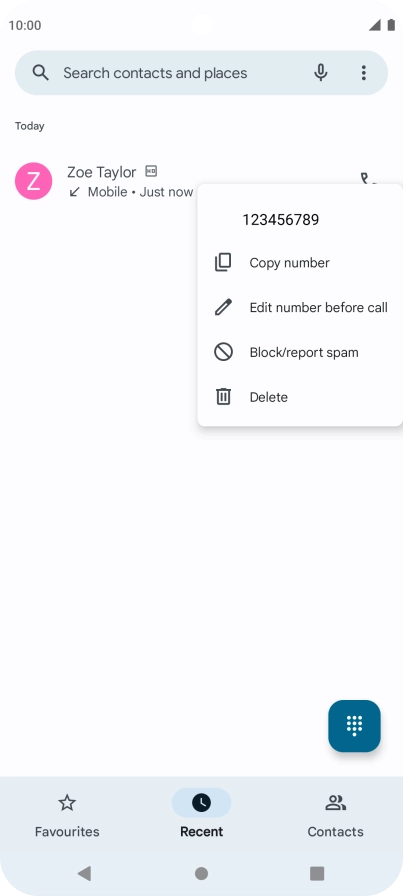This screenshot has width=403, height=896.
Task: Open the three-dot more options menu
Action: click(364, 73)
